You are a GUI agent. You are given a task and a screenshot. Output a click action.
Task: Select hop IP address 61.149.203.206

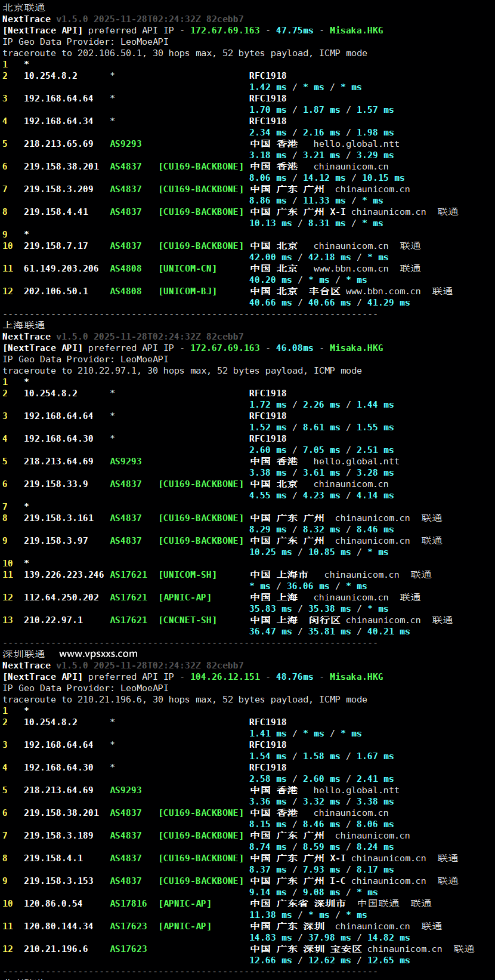tap(61, 269)
